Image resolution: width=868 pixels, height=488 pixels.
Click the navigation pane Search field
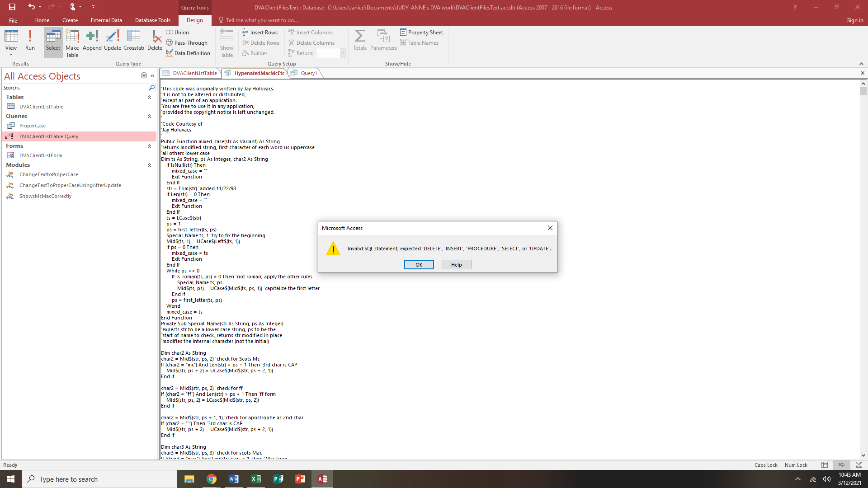coord(75,88)
